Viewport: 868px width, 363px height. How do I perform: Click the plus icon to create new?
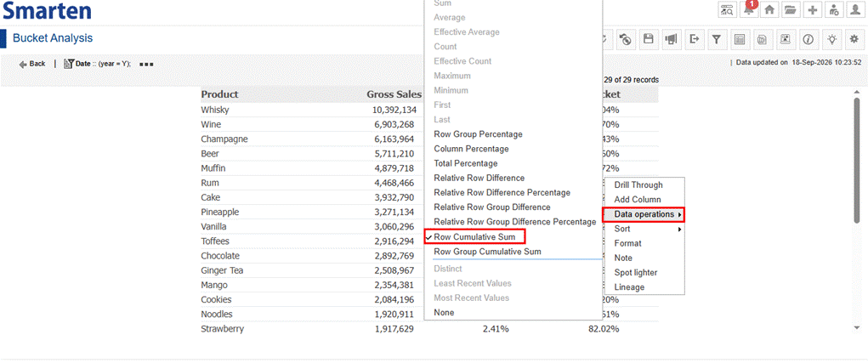(811, 10)
